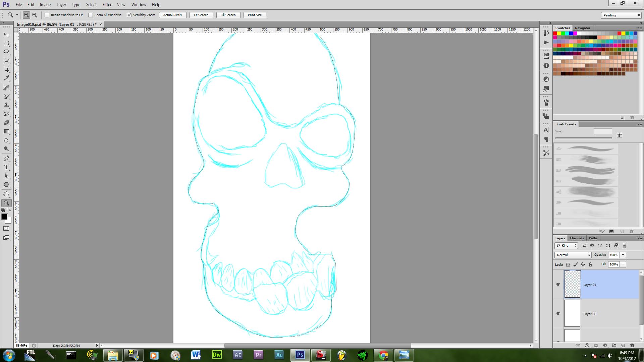Expand the layer Kind filter dropdown
Viewport: 644px width, 362px height.
click(x=566, y=245)
